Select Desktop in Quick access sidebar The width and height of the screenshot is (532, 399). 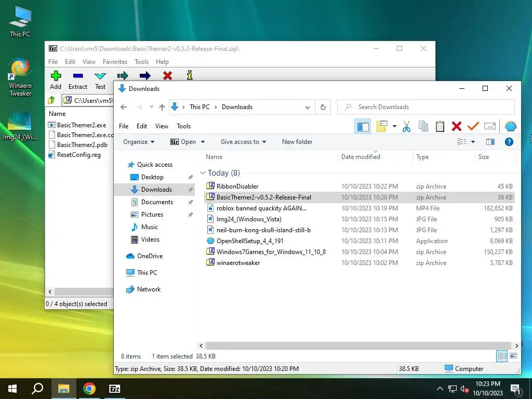(152, 177)
